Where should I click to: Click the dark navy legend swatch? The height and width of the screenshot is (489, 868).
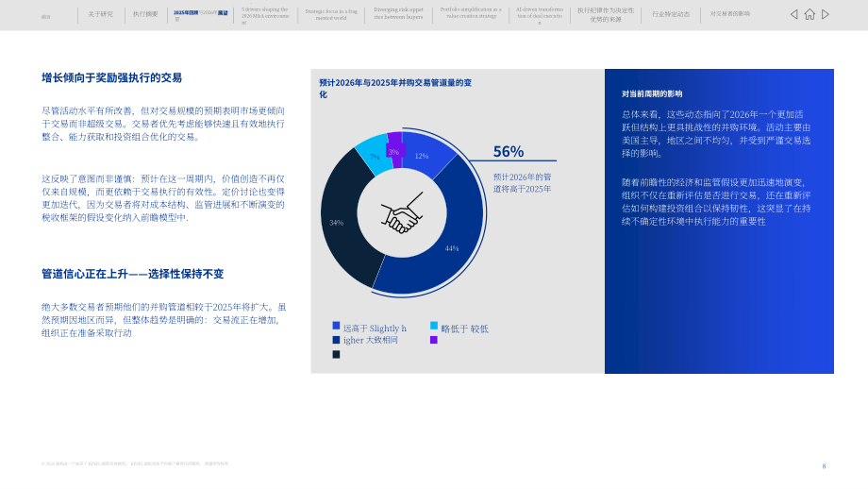coord(336,354)
